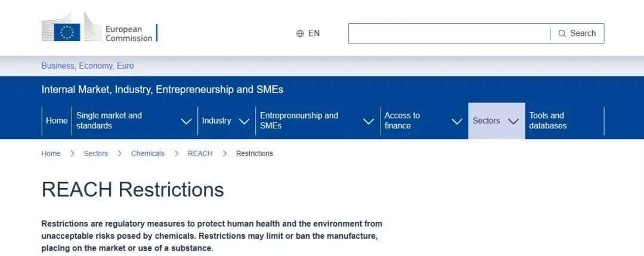
Task: Go to Home breadcrumb link
Action: (x=51, y=153)
